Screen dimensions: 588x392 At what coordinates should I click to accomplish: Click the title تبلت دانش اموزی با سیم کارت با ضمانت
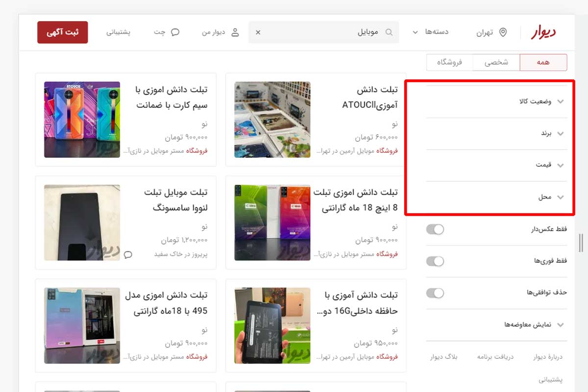click(x=171, y=97)
